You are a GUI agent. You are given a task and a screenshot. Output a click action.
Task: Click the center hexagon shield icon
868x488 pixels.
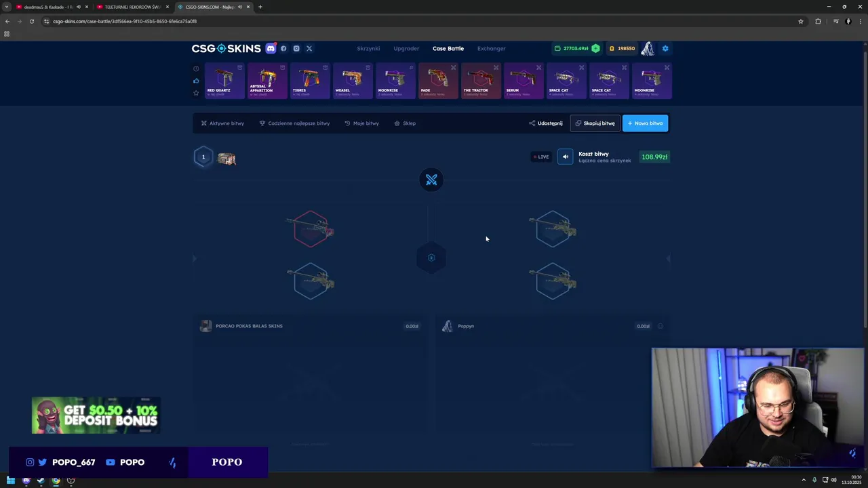pyautogui.click(x=431, y=258)
